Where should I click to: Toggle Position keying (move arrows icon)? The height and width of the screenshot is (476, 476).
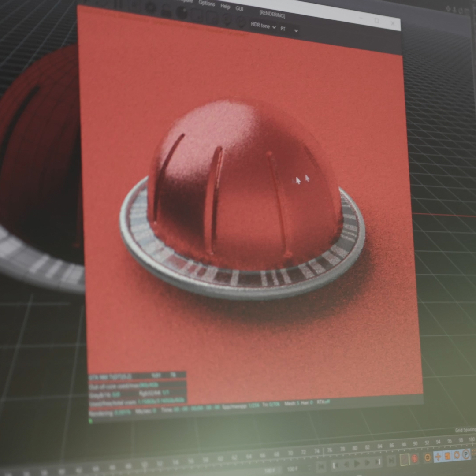point(438,456)
